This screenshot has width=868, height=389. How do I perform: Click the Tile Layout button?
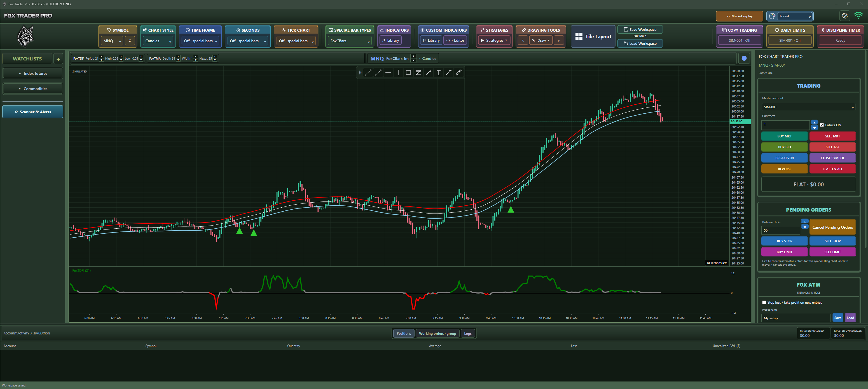(593, 36)
